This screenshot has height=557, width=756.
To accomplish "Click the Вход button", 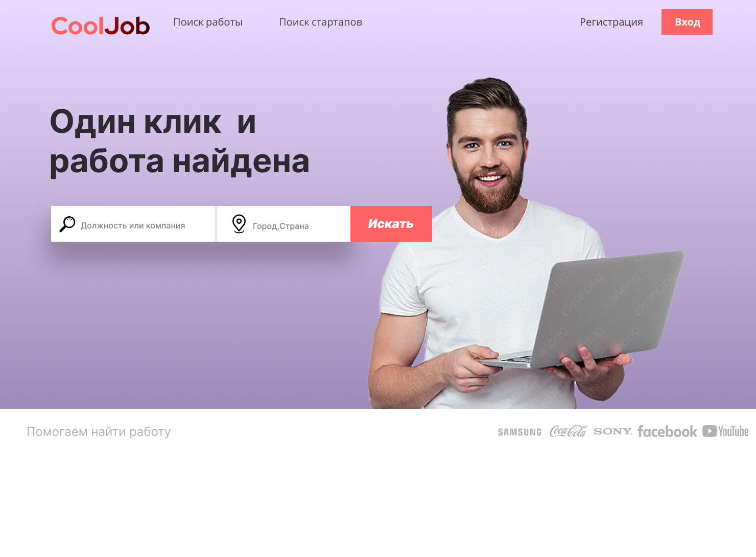I will [687, 22].
